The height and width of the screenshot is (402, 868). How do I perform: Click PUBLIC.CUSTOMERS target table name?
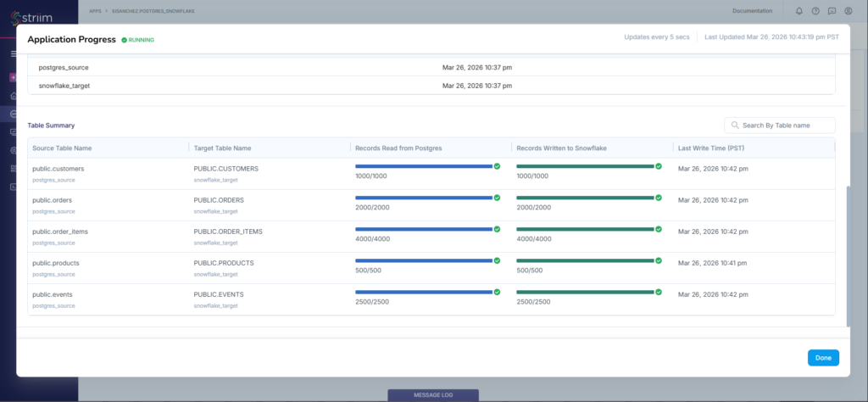(225, 168)
